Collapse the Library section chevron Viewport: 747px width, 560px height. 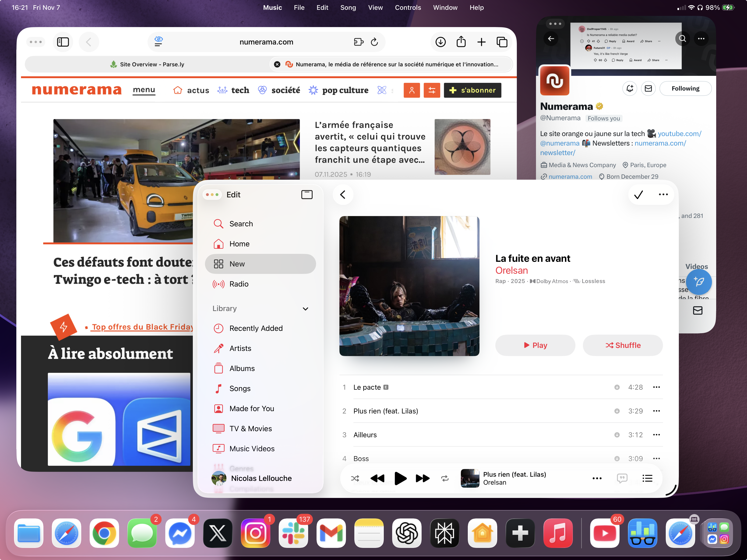pos(305,308)
